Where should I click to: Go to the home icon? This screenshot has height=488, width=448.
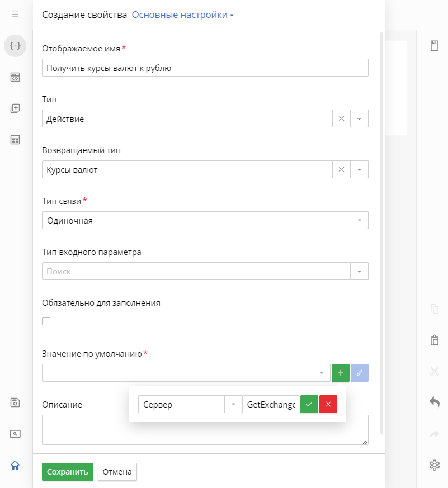pyautogui.click(x=15, y=465)
